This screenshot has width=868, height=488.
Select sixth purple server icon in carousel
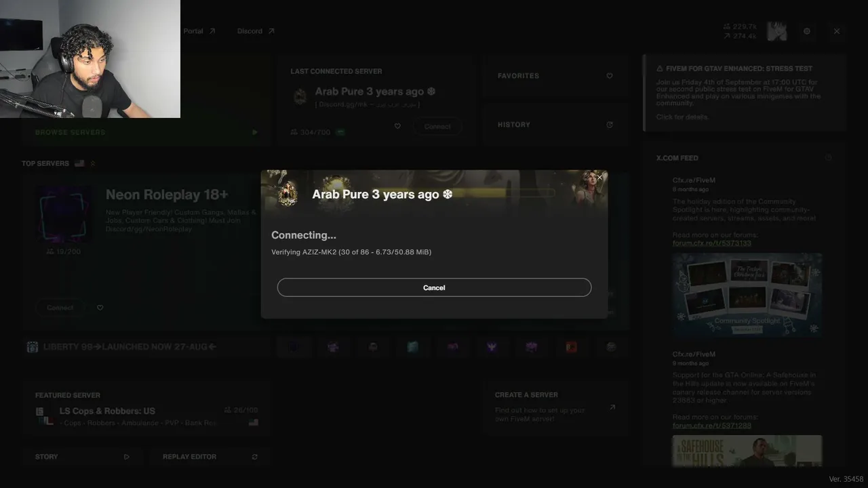[492, 347]
